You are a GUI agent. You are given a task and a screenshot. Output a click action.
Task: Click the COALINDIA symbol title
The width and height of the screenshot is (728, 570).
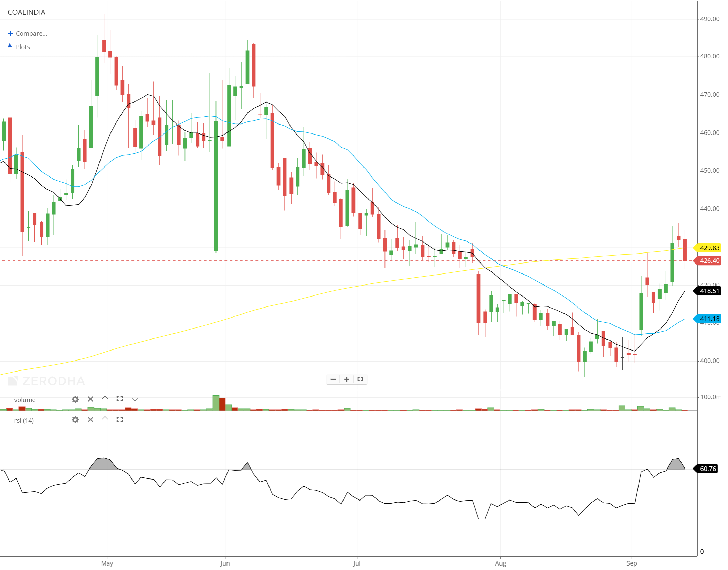pos(27,12)
